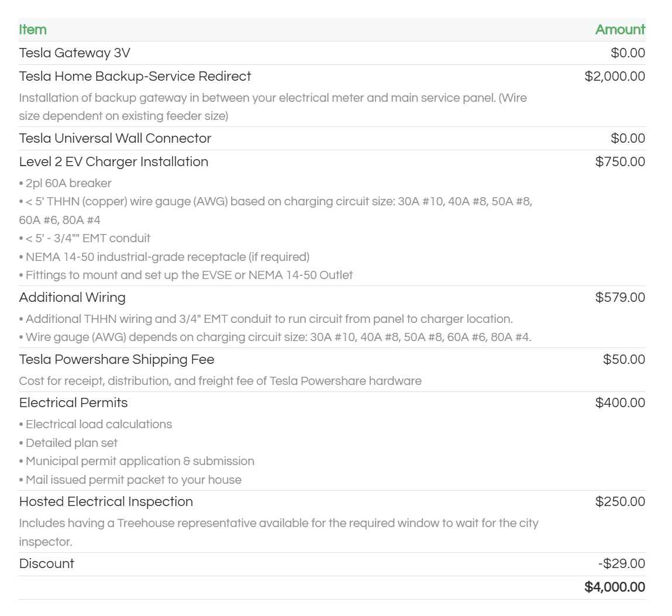Click the $0.00 amount for Universal Wall Connector
The image size is (672, 616).
click(628, 139)
